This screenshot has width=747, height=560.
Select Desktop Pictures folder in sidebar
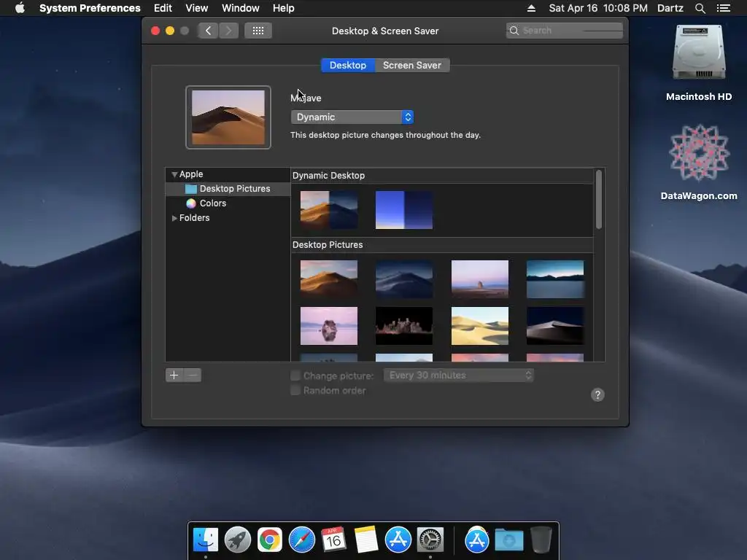228,189
